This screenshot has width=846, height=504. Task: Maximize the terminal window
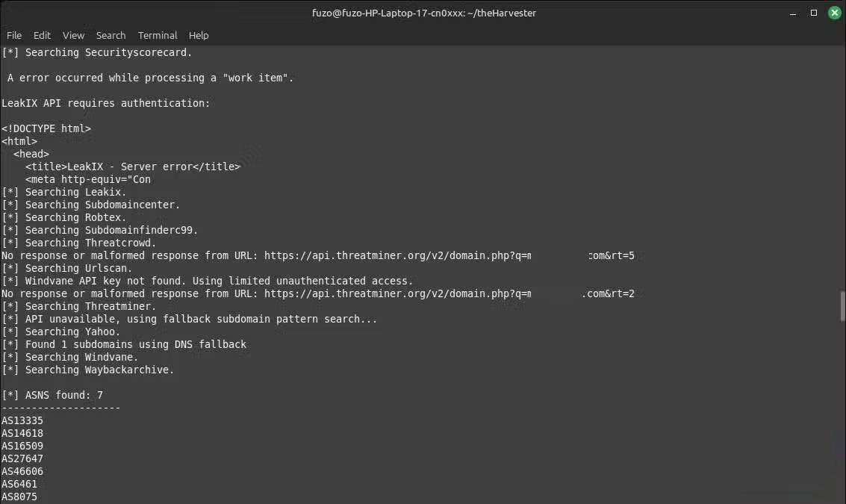[814, 13]
